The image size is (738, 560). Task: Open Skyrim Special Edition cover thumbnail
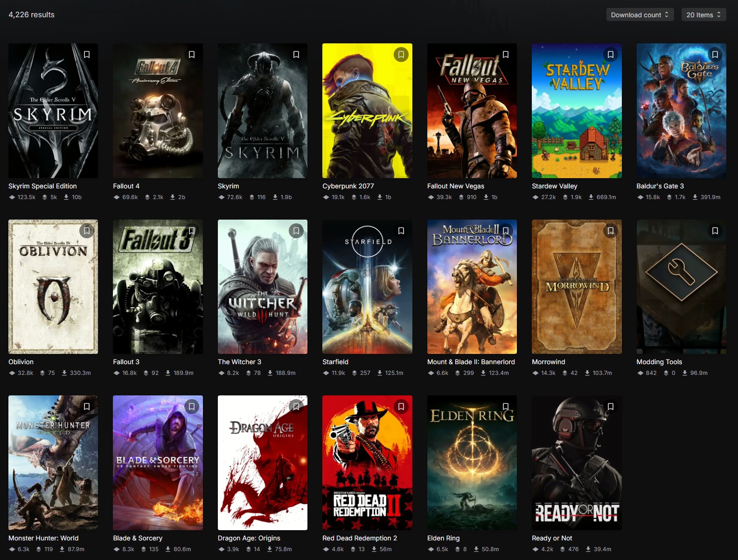53,111
